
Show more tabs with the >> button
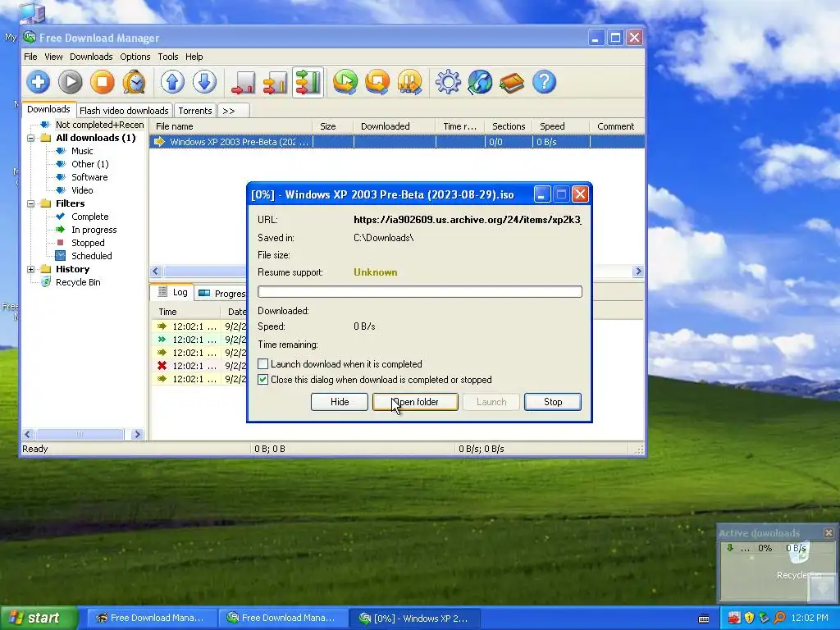coord(234,111)
